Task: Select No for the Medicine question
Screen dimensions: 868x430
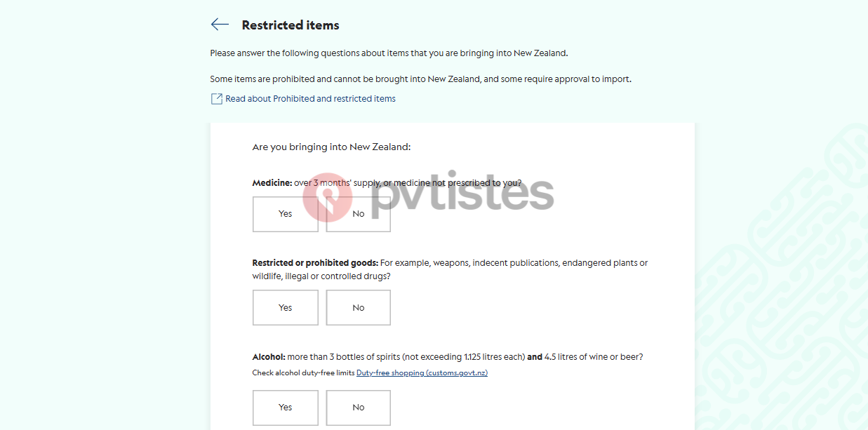Action: click(x=359, y=214)
